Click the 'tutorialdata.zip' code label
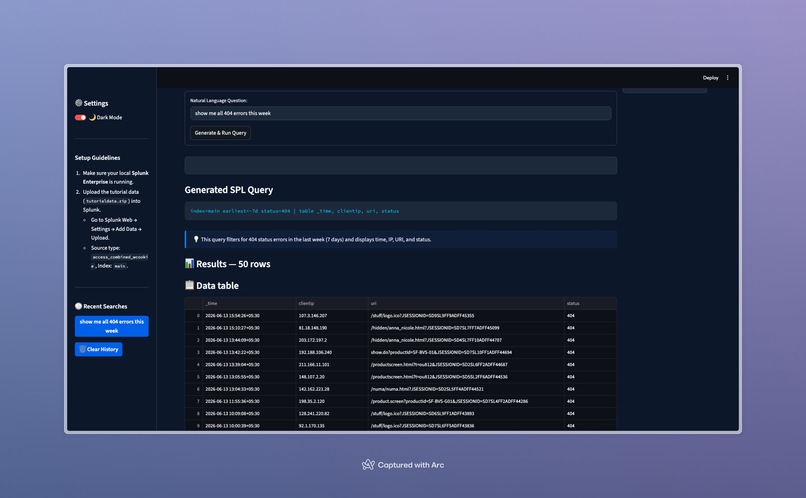 coord(106,201)
